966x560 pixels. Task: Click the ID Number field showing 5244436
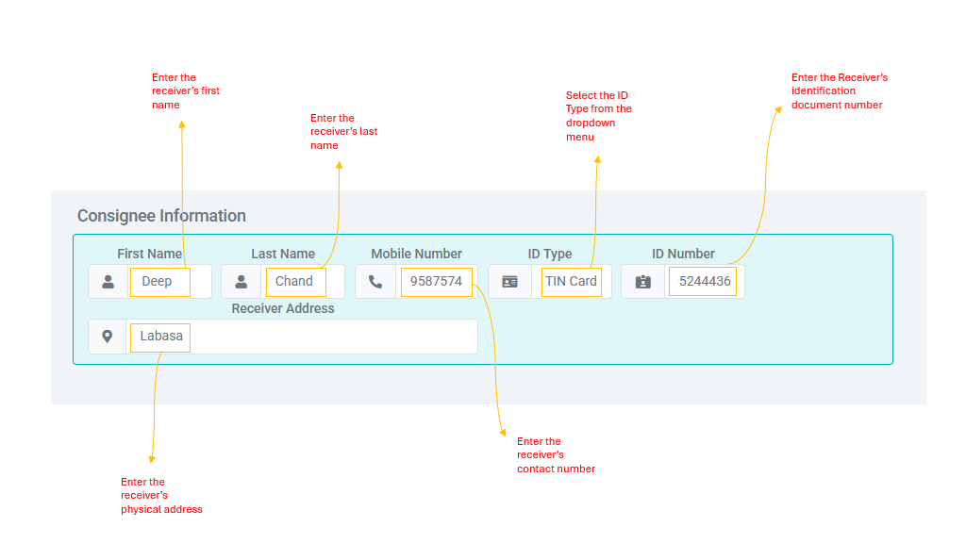702,282
